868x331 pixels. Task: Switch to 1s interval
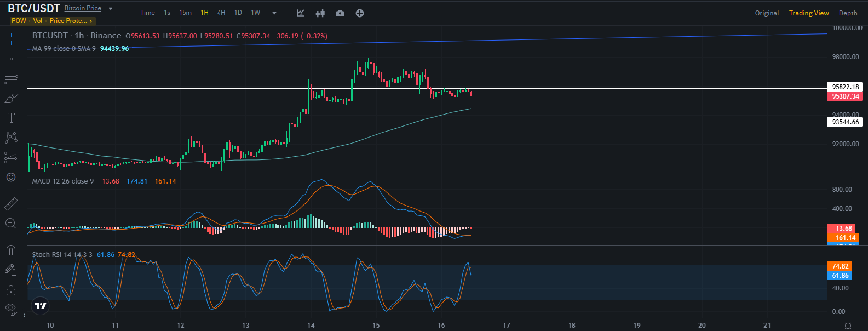pos(167,13)
